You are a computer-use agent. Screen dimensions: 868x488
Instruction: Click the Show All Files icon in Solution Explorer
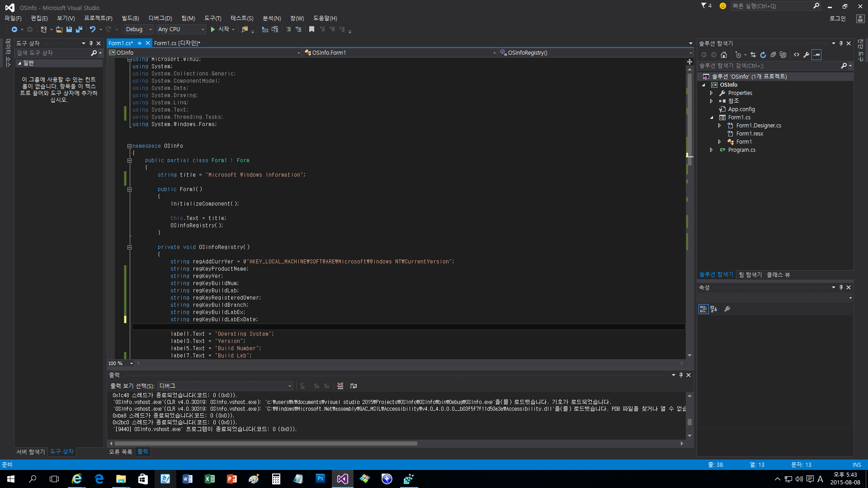pos(783,55)
